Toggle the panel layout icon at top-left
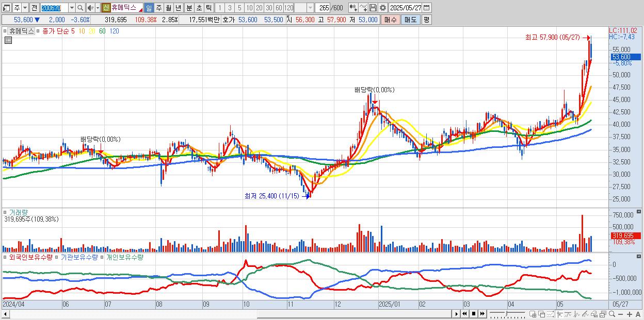 6,8
